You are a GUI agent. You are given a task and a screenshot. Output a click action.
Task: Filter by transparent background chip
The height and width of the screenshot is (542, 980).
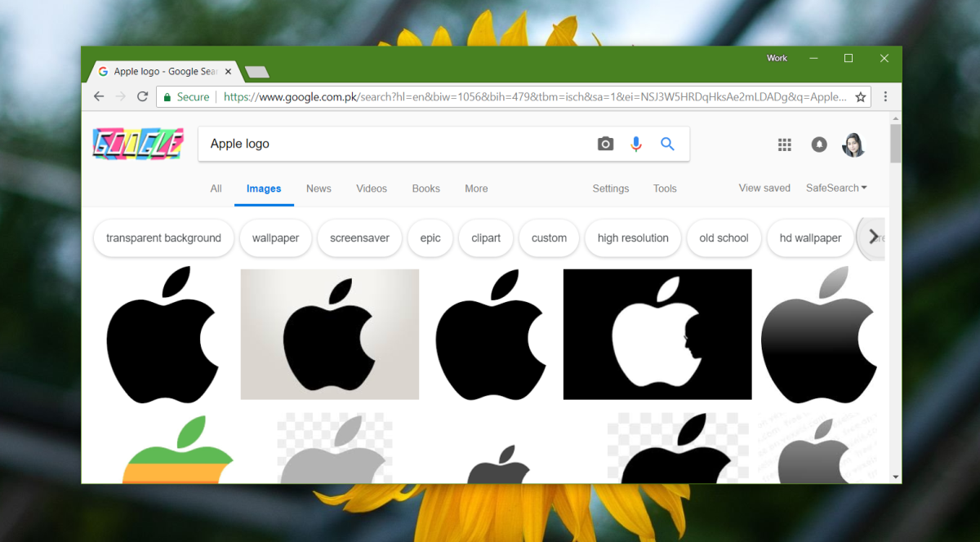[163, 238]
